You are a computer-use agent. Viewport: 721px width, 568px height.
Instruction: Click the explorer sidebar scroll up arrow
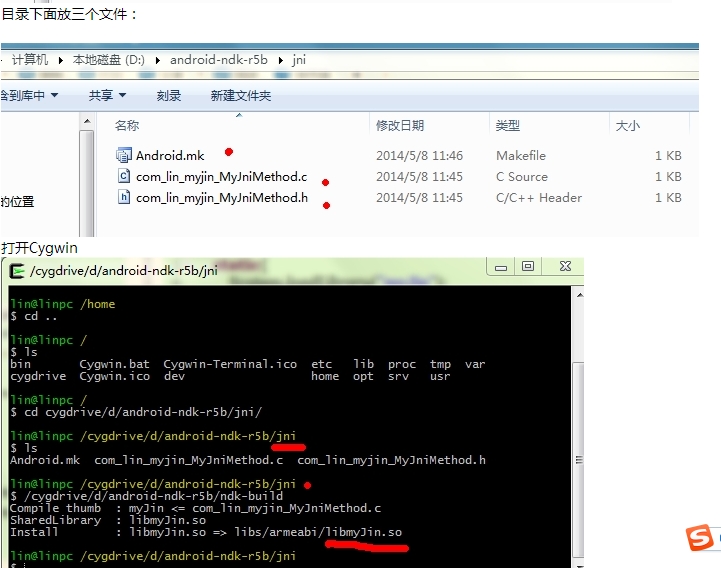(x=87, y=121)
